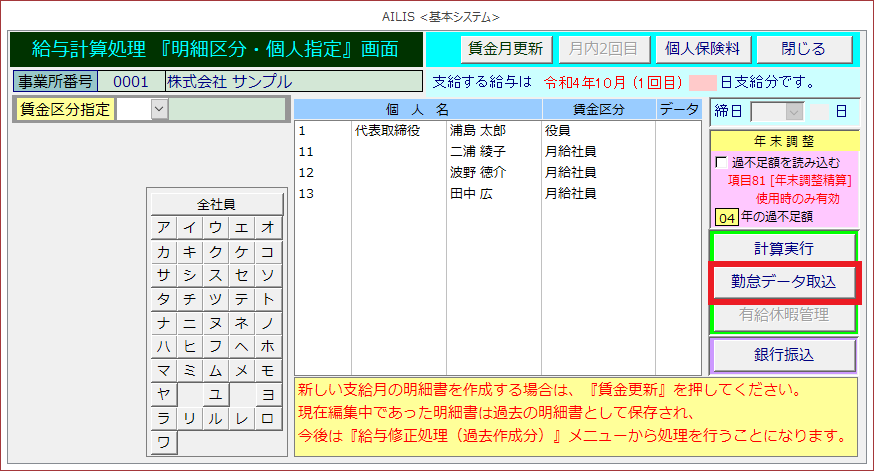This screenshot has height=471, width=874.
Task: Filter names by kana サ
Action: point(164,274)
